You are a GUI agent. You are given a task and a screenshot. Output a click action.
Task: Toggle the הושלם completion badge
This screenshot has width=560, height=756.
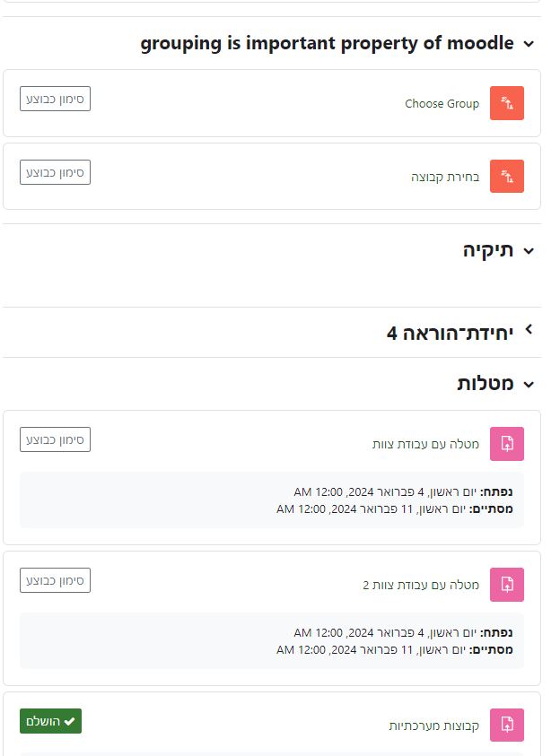pyautogui.click(x=50, y=721)
